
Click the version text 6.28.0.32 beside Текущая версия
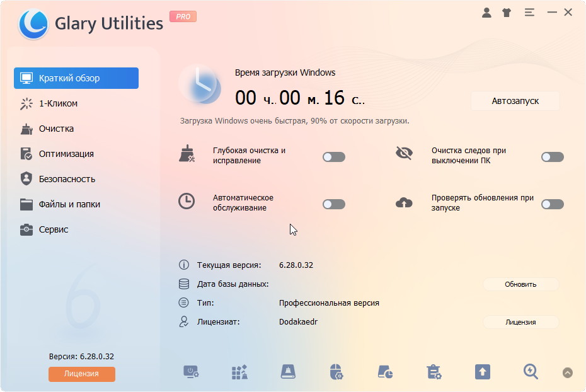(296, 265)
